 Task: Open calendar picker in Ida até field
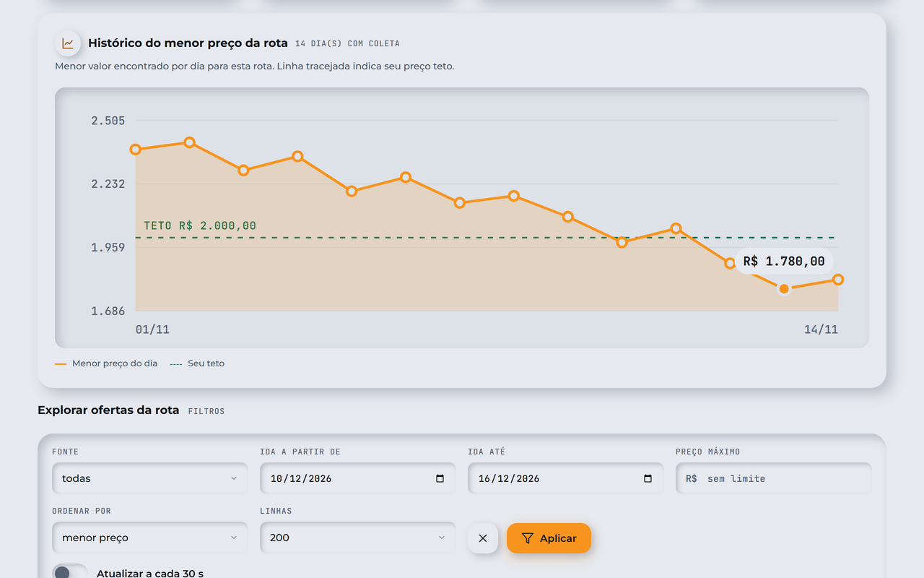coord(648,478)
